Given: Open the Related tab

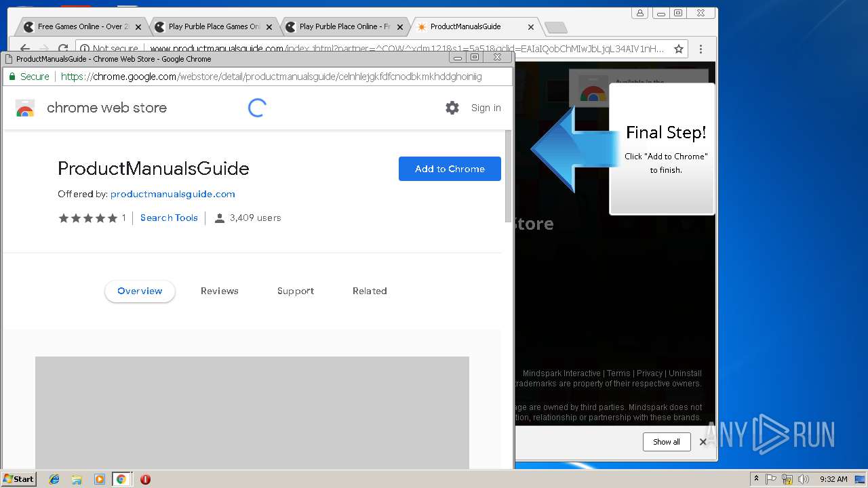Looking at the screenshot, I should coord(370,291).
